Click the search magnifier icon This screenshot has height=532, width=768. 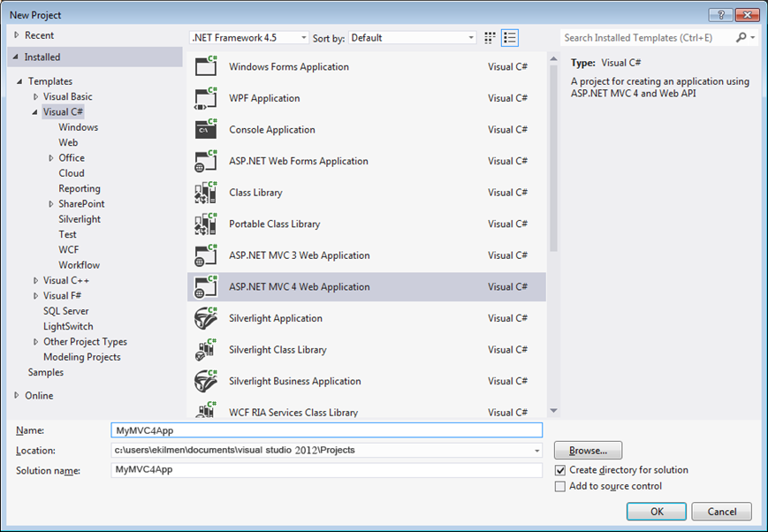point(741,37)
